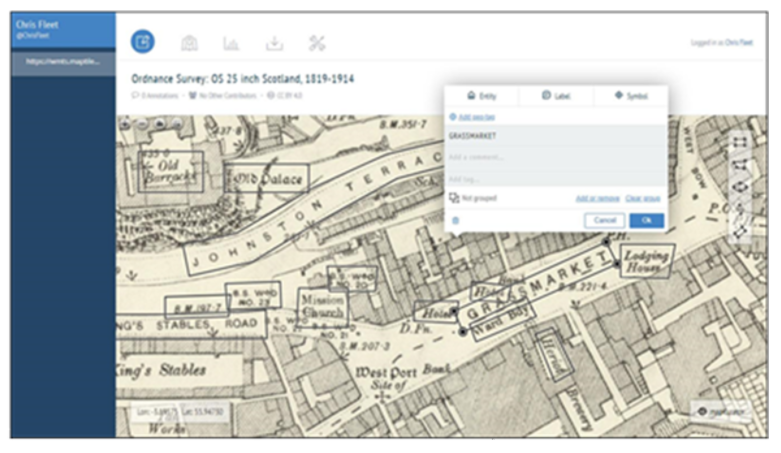Select the Mission Church annotation box

click(323, 307)
